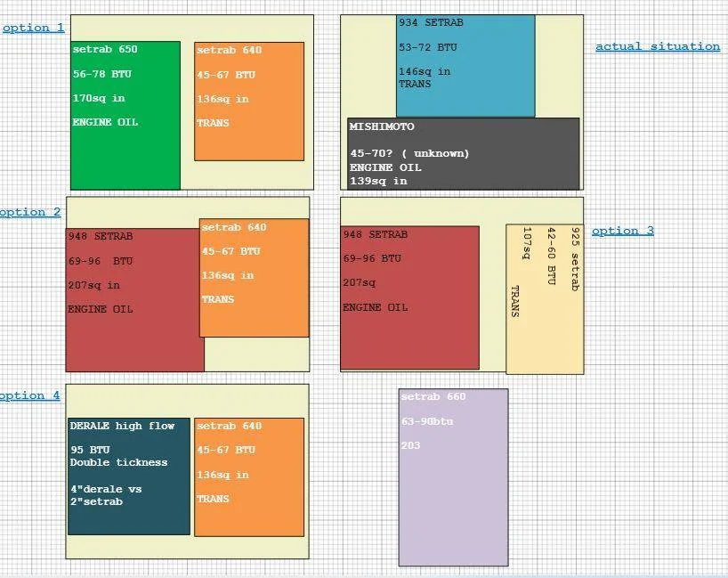Open the option 1 link
Image resolution: width=728 pixels, height=578 pixels.
point(34,28)
